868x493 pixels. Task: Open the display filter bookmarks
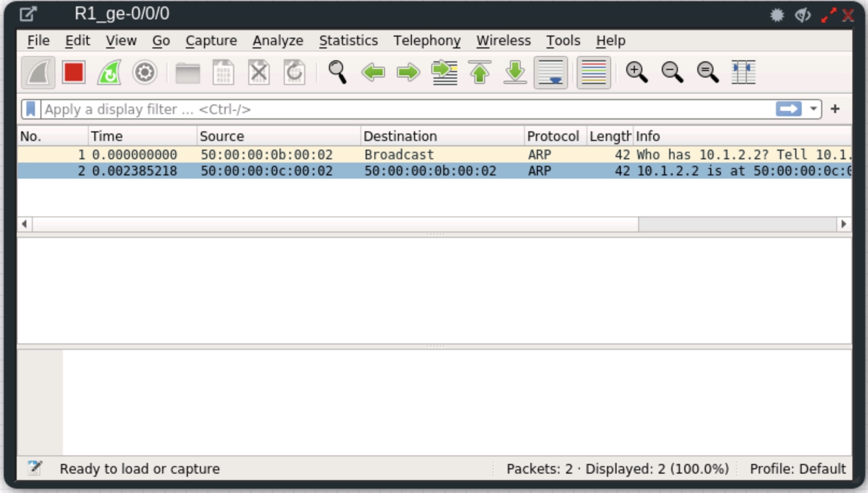31,108
